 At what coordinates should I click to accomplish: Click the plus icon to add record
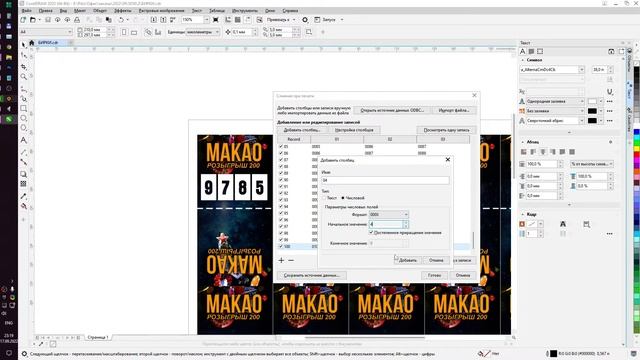pos(281,260)
